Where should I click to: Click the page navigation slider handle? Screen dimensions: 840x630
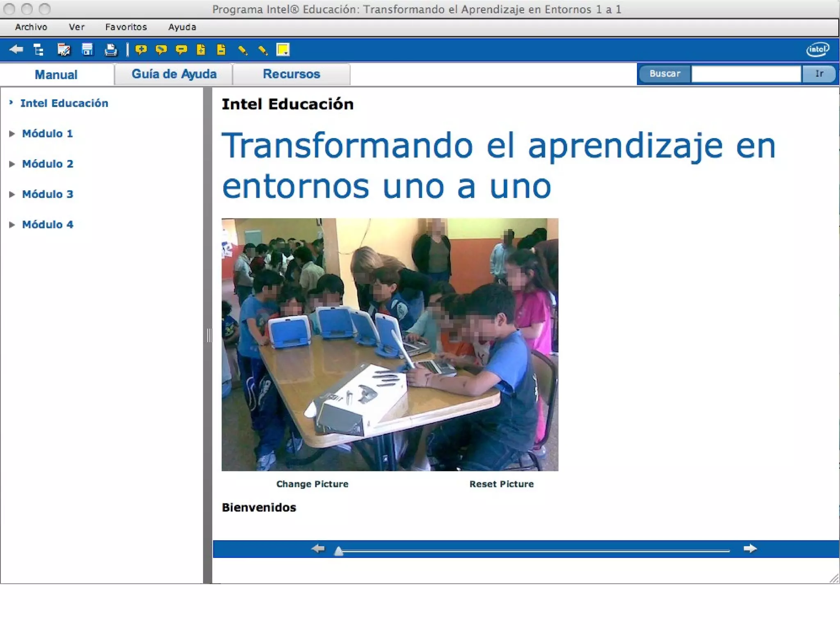(338, 551)
